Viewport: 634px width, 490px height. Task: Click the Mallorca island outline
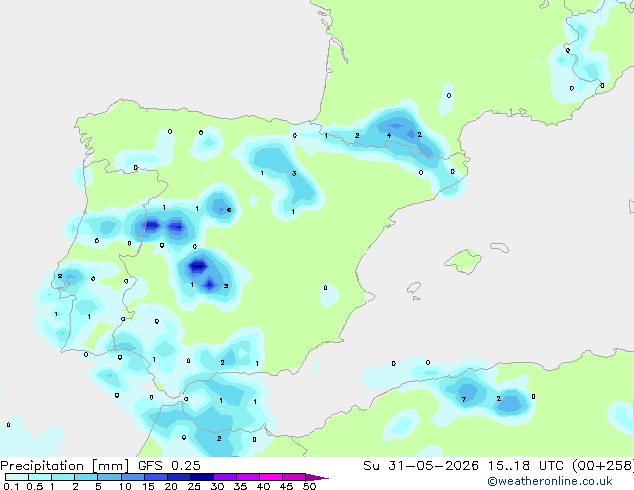point(463,261)
